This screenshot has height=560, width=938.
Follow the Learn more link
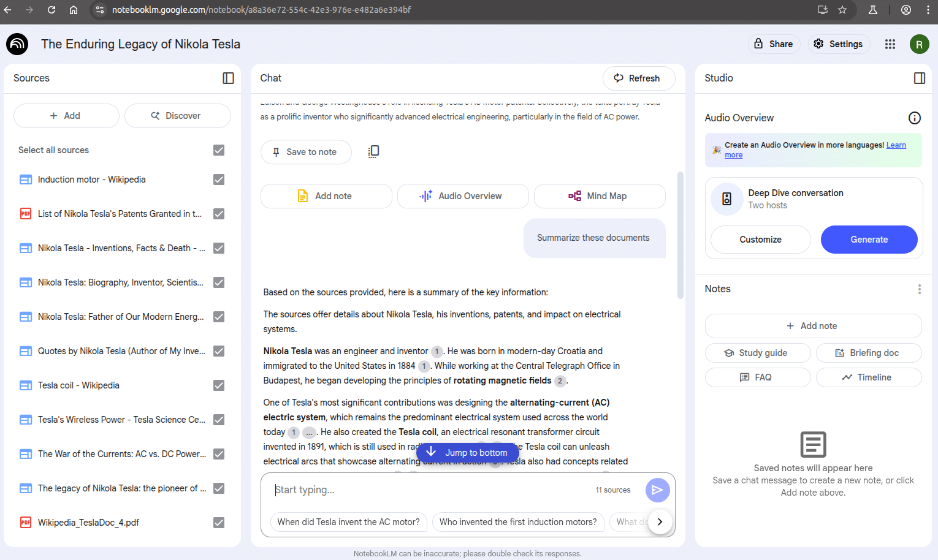(815, 150)
